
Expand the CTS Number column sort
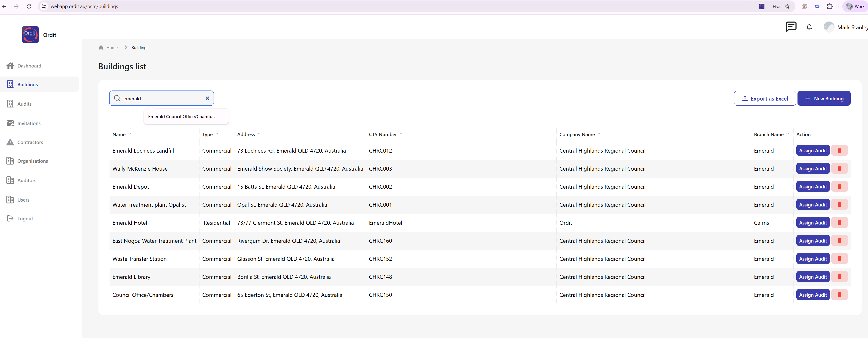pos(401,134)
